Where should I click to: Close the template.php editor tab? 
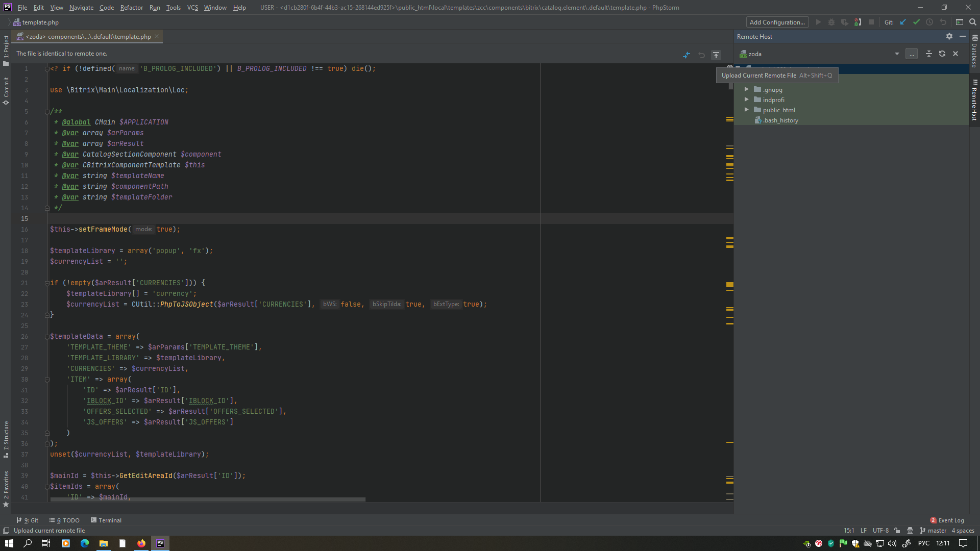[x=157, y=36]
